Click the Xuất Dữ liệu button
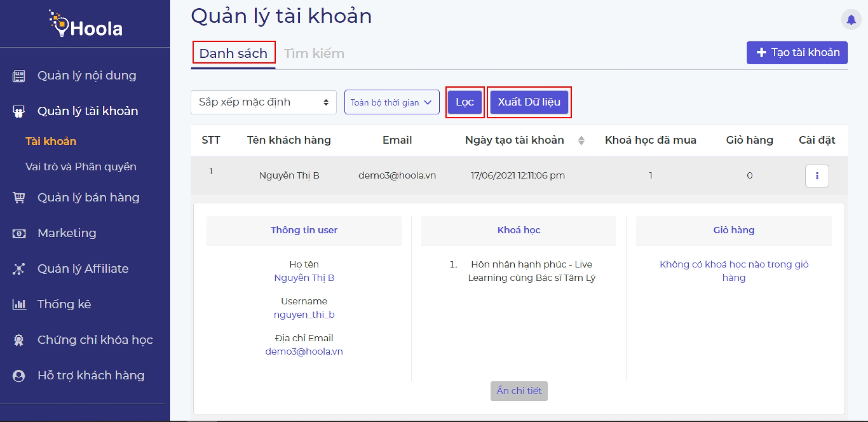Viewport: 868px width, 422px height. click(529, 102)
